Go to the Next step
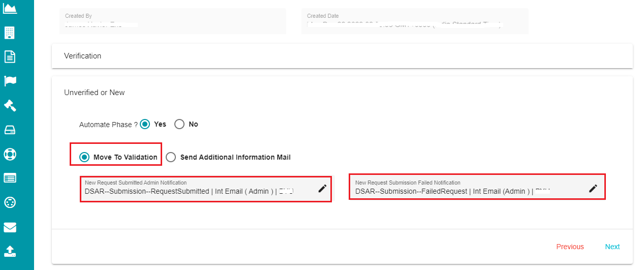Viewport: 644px width, 270px height. tap(612, 247)
